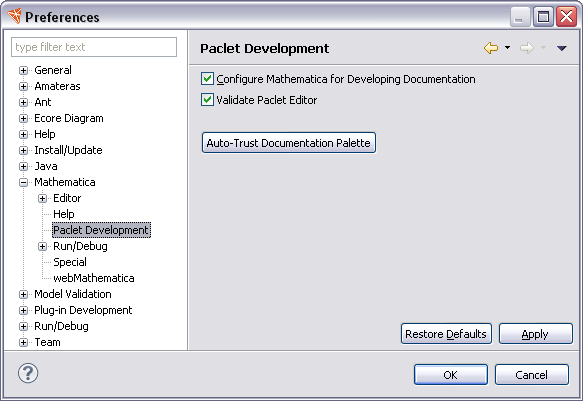The width and height of the screenshot is (583, 401).
Task: Select the webMathematica tree item
Action: coord(94,278)
